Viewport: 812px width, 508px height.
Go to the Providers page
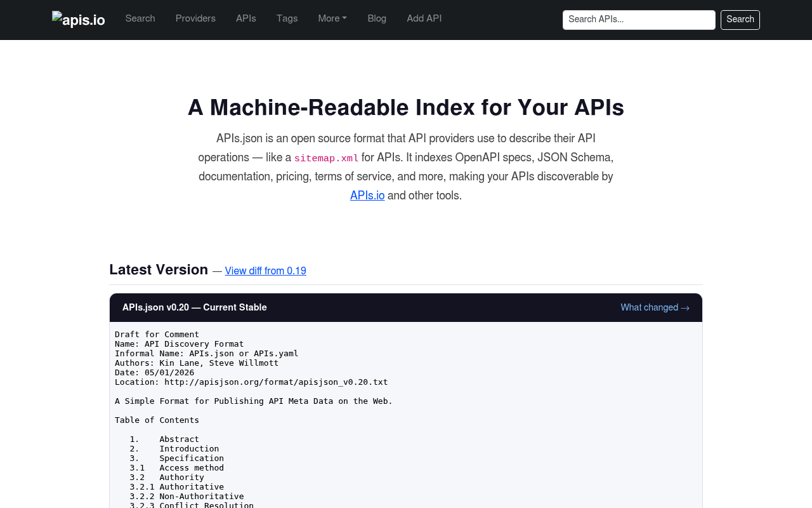pyautogui.click(x=195, y=19)
